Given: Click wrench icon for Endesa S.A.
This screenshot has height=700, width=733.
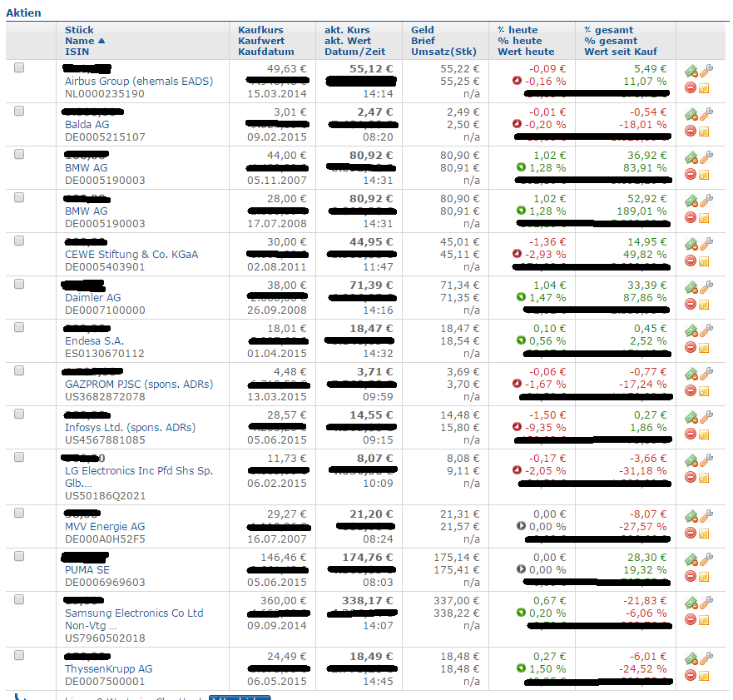Looking at the screenshot, I should [706, 330].
